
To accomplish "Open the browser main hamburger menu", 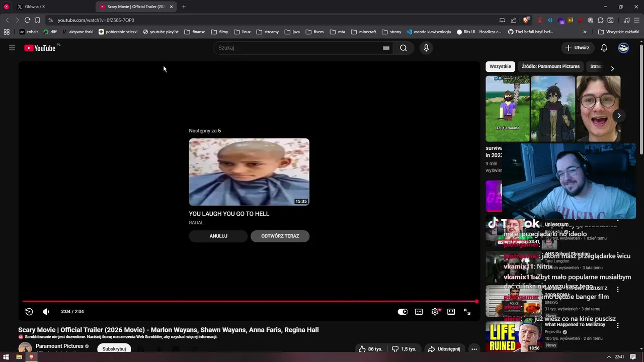I will pyautogui.click(x=636, y=20).
